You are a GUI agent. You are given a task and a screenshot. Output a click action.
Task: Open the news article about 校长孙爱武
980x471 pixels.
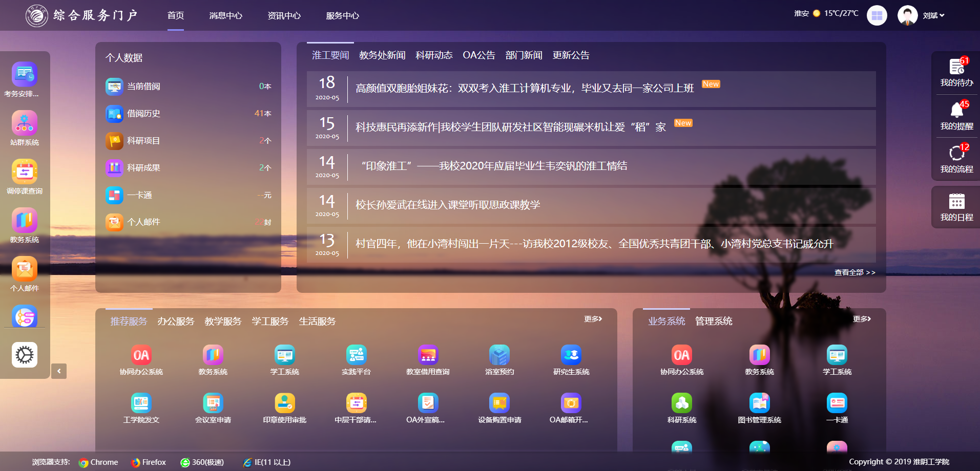click(448, 205)
